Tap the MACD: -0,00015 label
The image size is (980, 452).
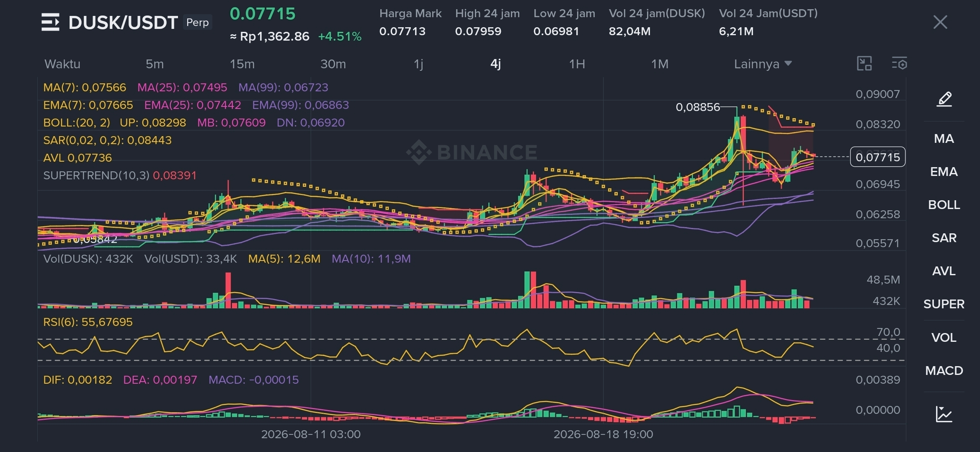(x=254, y=380)
